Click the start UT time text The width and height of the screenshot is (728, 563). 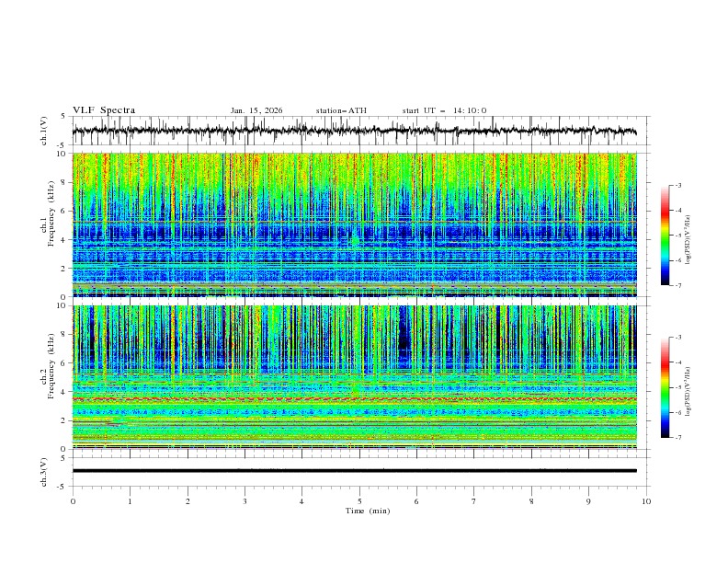(x=444, y=110)
